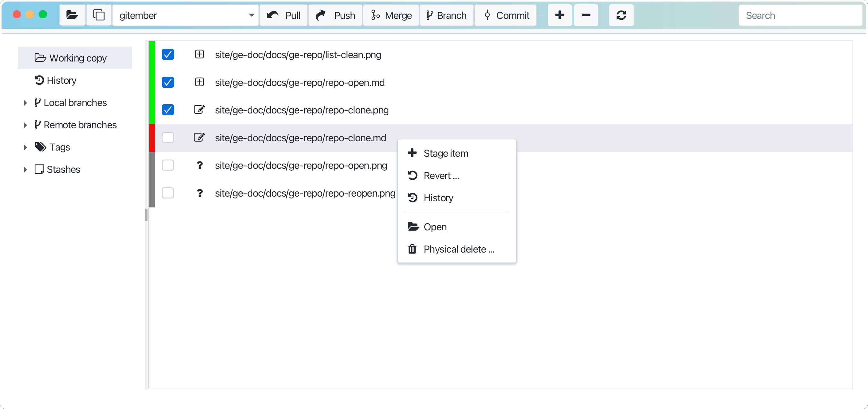Click the added-file icon for list-clean.png

[x=199, y=54]
